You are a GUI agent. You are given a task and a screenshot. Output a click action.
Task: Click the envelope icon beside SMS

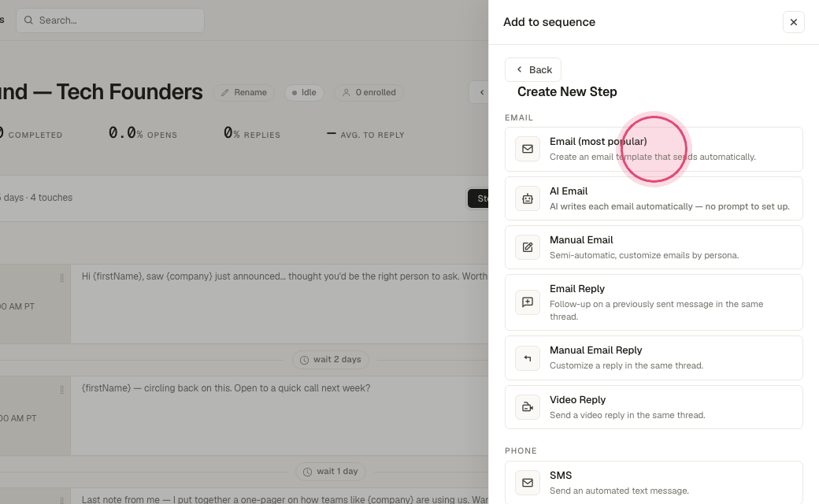click(x=528, y=483)
